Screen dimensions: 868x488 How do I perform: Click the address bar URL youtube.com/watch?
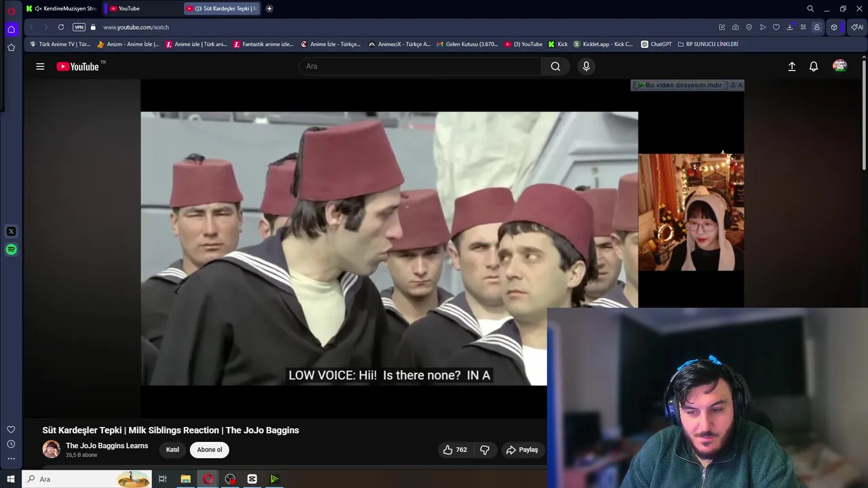[136, 27]
